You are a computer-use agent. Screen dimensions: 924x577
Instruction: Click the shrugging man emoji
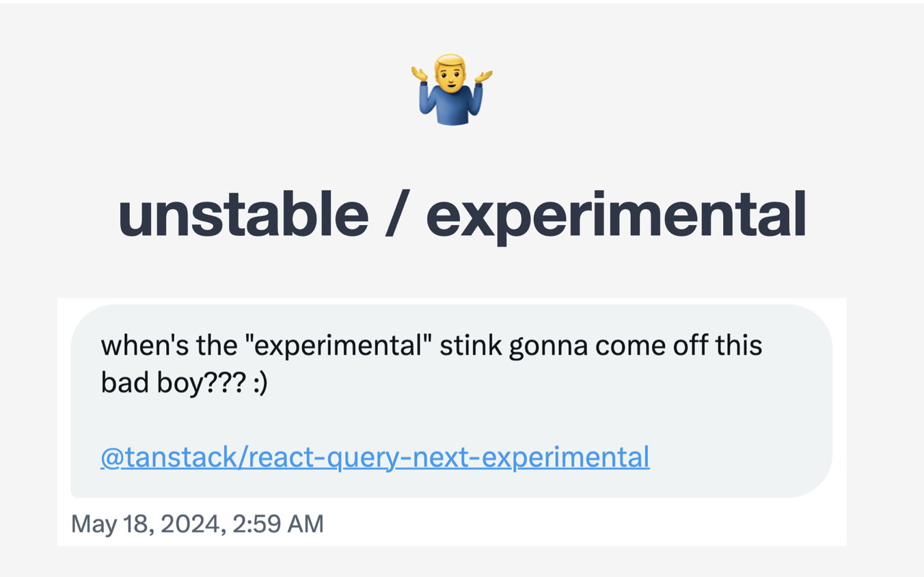click(x=452, y=90)
